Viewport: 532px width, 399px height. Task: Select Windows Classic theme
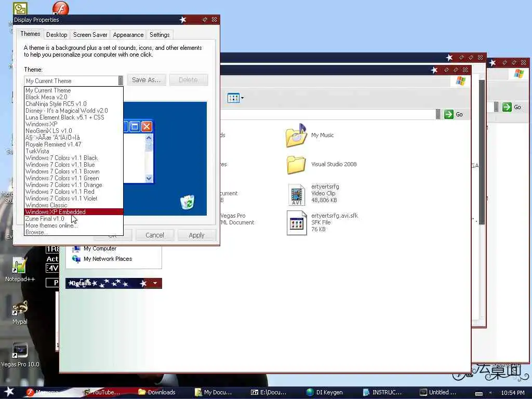(x=74, y=206)
